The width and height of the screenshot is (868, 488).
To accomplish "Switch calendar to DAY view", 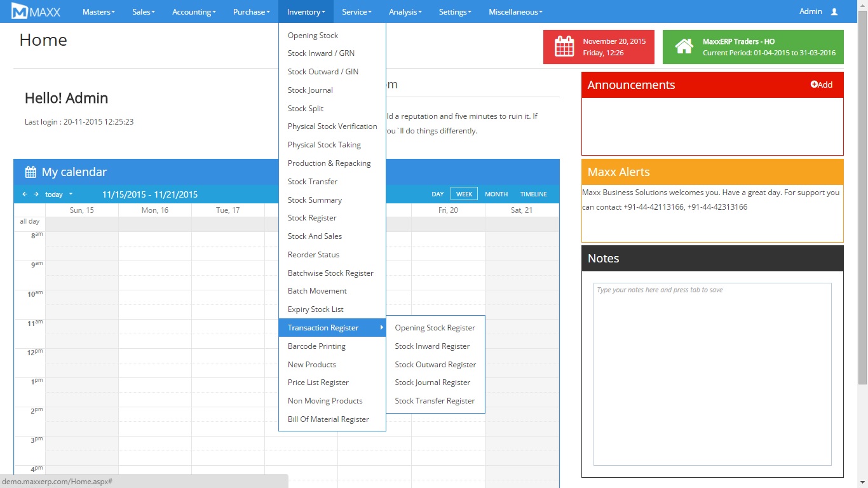I will click(437, 194).
